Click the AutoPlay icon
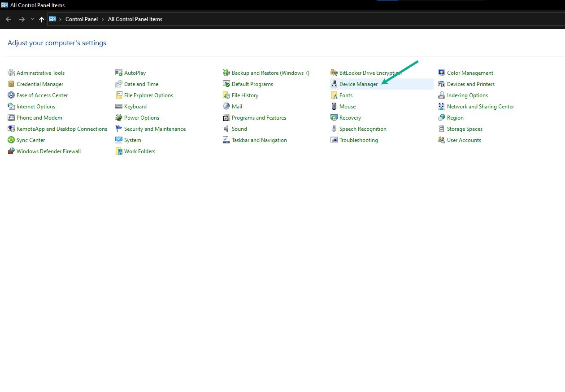Screen dimensions: 565x392 119,73
